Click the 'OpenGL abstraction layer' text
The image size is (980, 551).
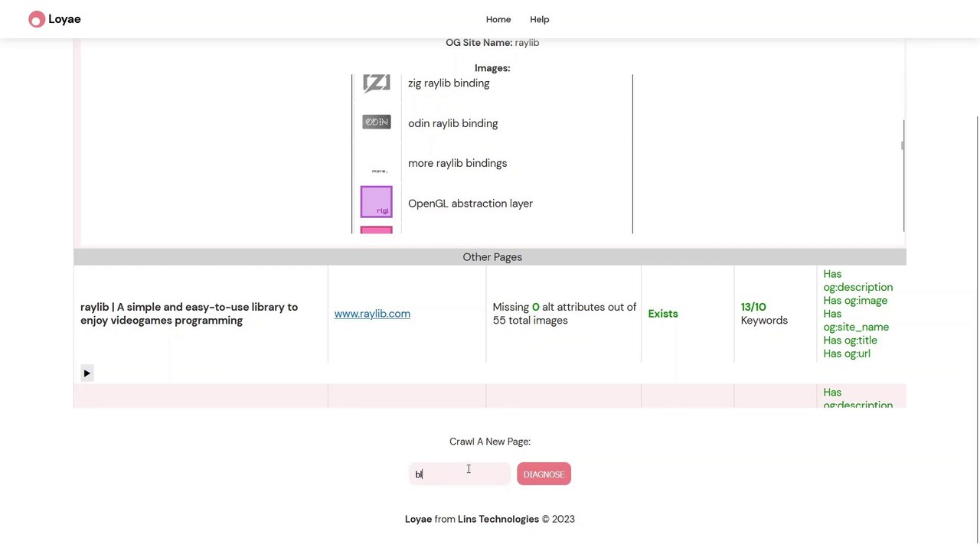tap(470, 204)
